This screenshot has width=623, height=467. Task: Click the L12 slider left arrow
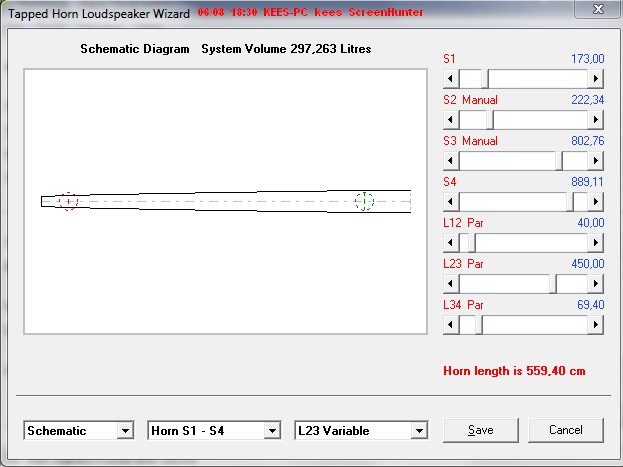tap(451, 242)
